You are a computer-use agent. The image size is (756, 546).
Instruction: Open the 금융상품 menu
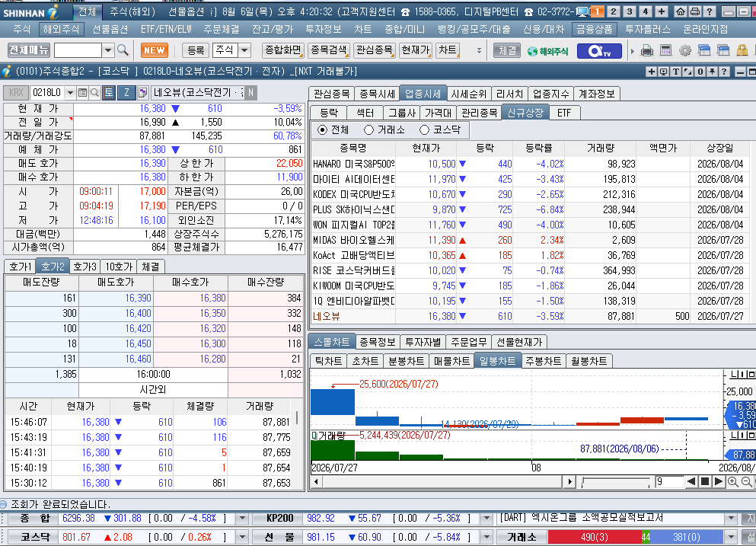(x=595, y=30)
